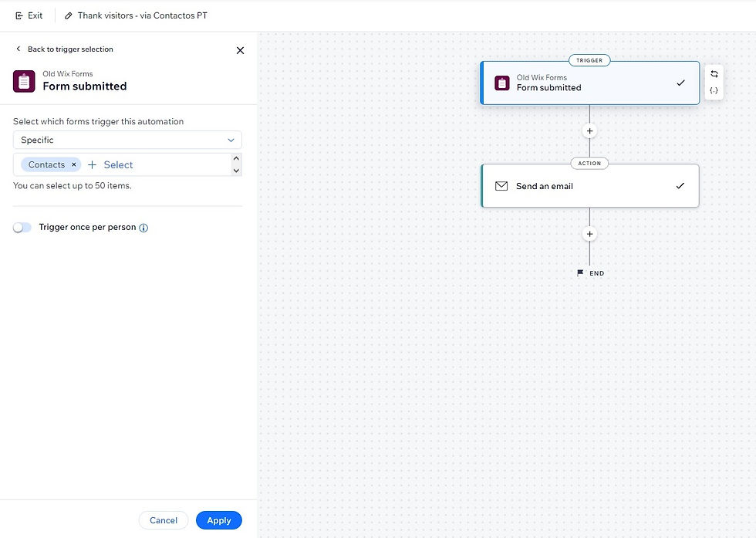
Task: Toggle Trigger once per person switch
Action: tap(22, 228)
